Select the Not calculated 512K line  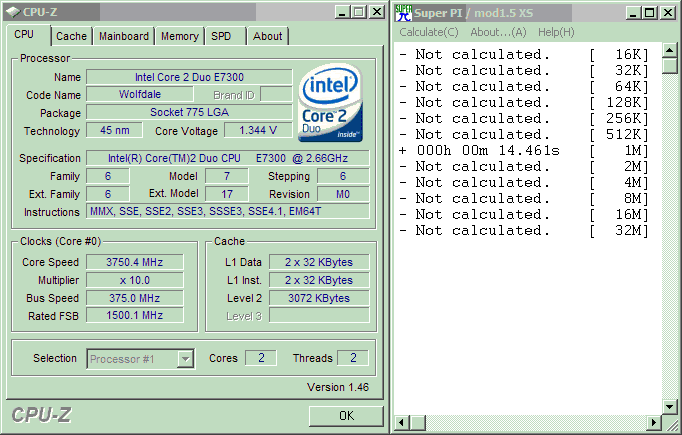tap(524, 134)
